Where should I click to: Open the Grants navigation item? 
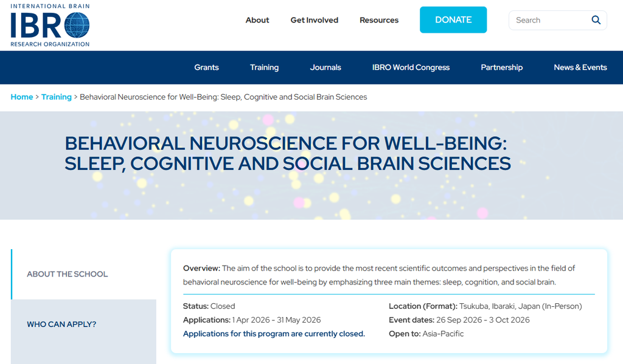(207, 67)
